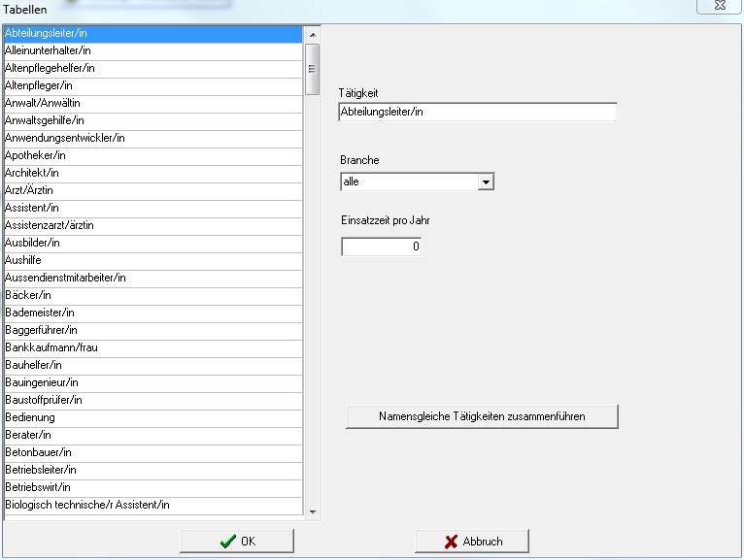Screen dimensions: 744x560
Task: Click the list scrollbar thumb
Action: coord(313,68)
